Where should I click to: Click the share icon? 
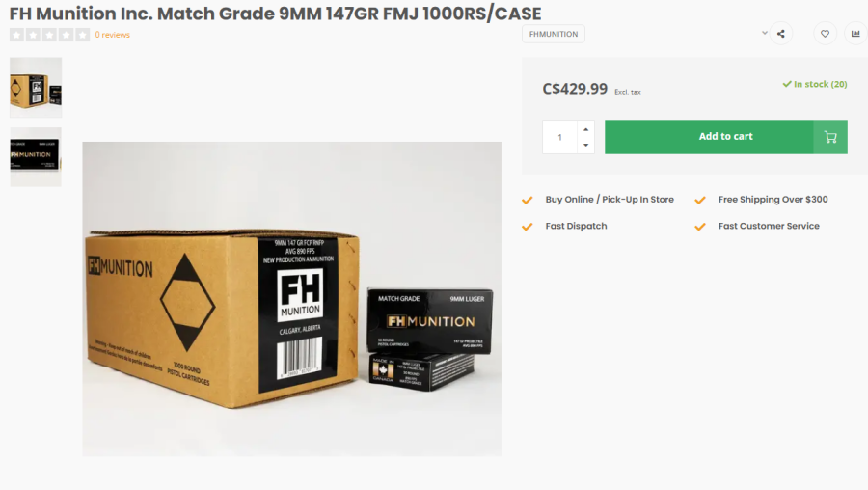pyautogui.click(x=780, y=34)
